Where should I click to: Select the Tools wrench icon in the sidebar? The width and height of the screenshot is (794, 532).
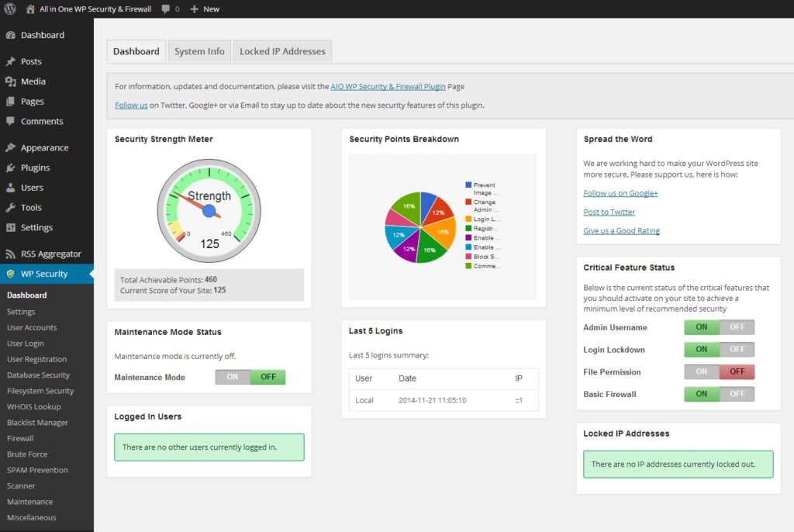coord(11,207)
